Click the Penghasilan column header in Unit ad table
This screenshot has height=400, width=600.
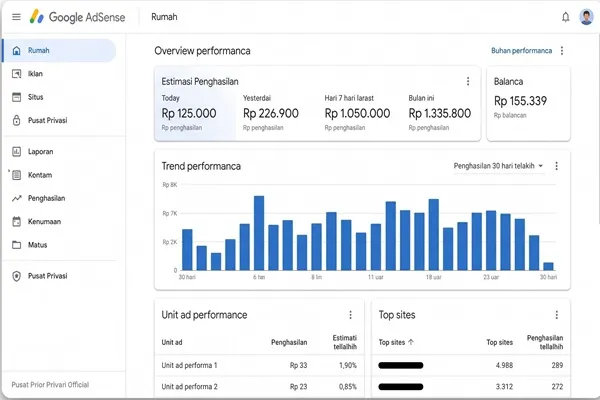coord(289,342)
